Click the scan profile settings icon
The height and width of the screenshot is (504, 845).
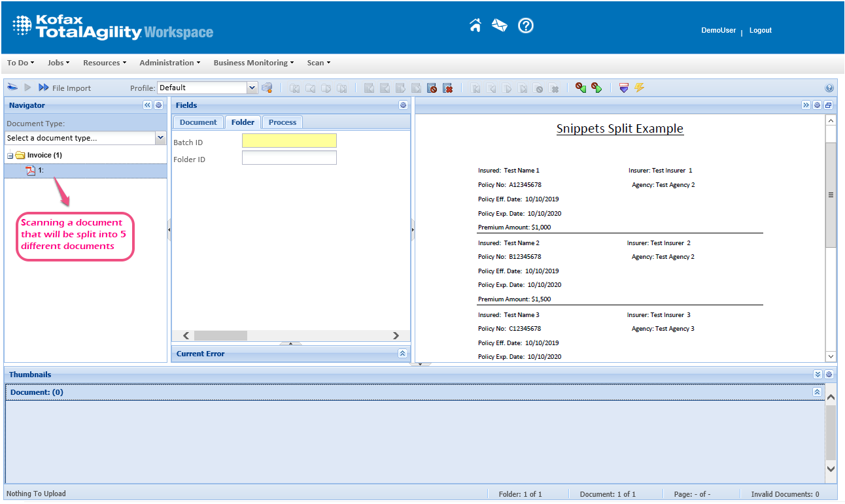point(267,88)
